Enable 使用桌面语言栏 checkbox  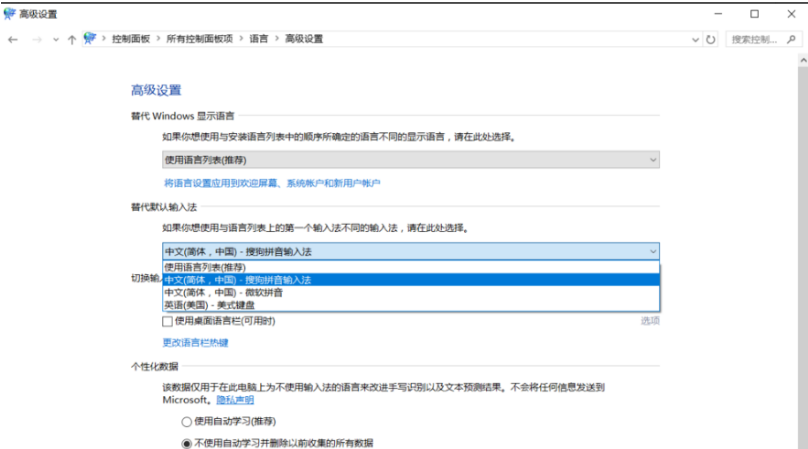(x=168, y=321)
